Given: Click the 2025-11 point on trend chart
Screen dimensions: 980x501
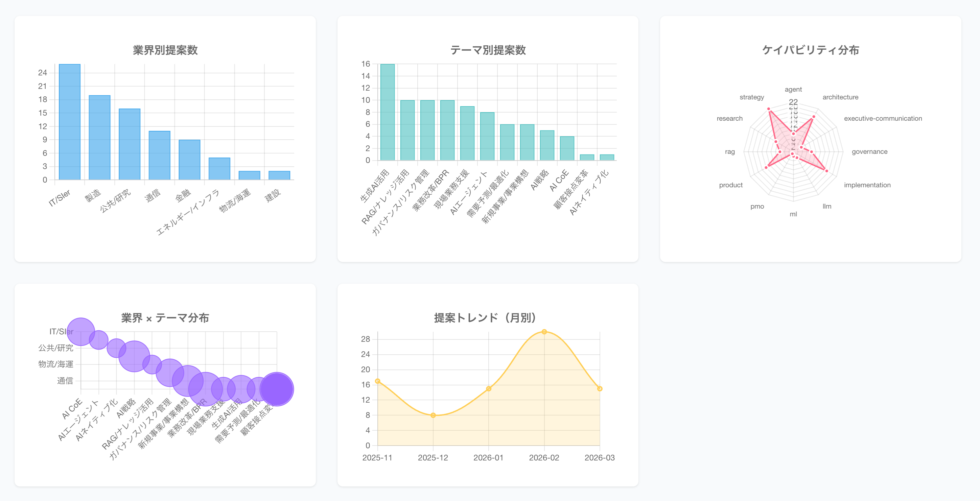Looking at the screenshot, I should [x=377, y=381].
